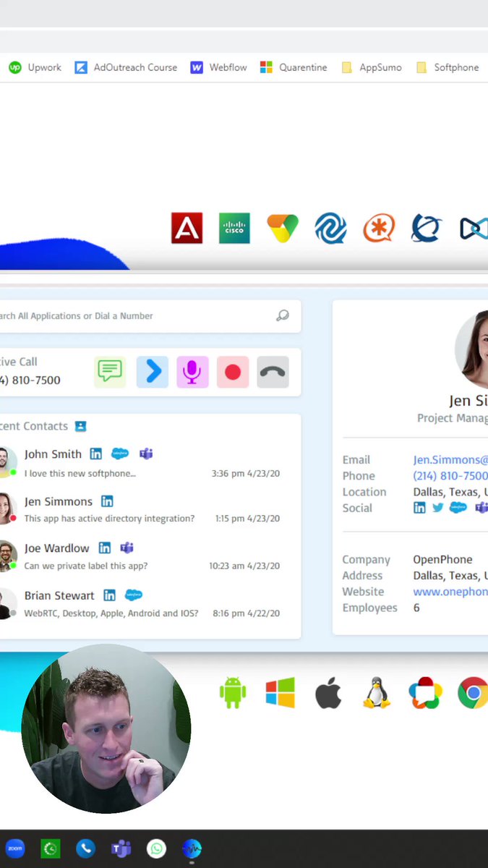Image resolution: width=488 pixels, height=868 pixels.
Task: Click the orange Asterisk logo icon
Action: [379, 228]
